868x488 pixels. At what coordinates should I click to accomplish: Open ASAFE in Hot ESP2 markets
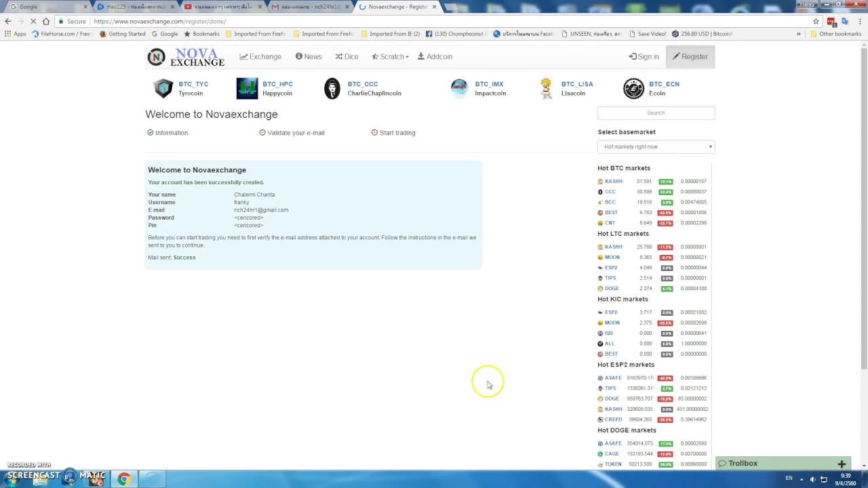612,378
